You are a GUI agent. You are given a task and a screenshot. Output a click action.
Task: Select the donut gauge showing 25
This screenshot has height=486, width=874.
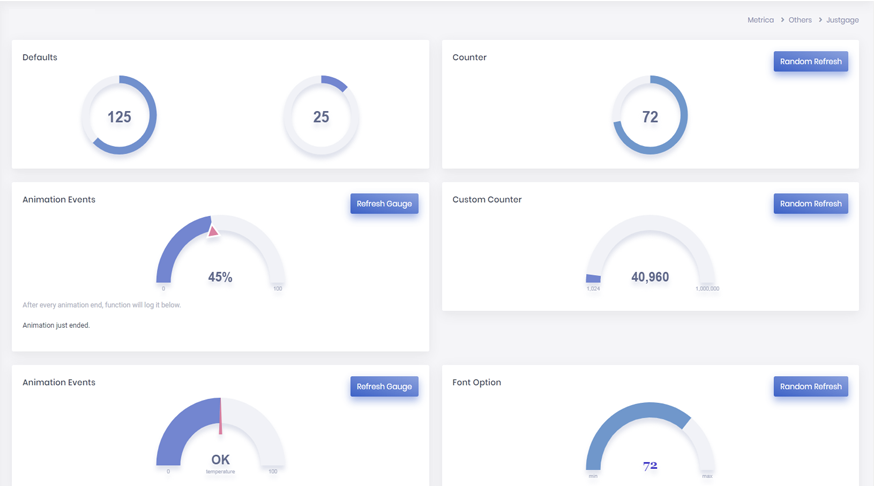[321, 116]
